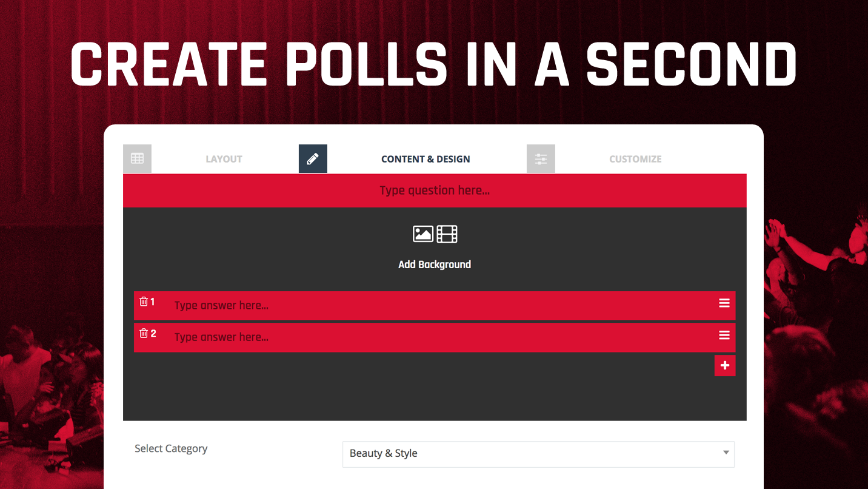This screenshot has height=489, width=868.
Task: Select the CONTENT & DESIGN tab
Action: pyautogui.click(x=425, y=158)
